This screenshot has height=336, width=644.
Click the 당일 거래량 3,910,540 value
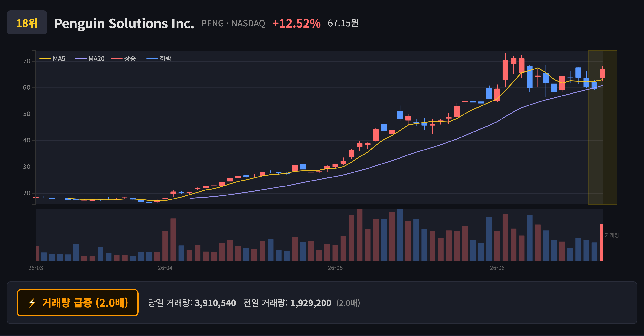215,303
